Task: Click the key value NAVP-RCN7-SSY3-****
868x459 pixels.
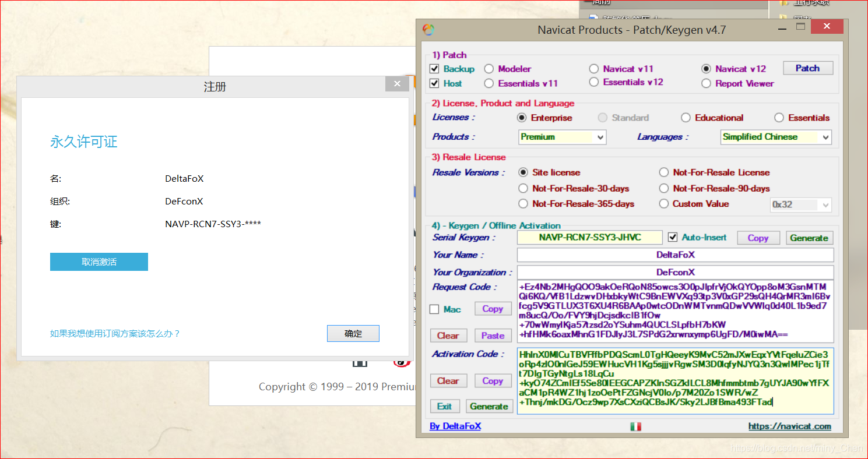Action: click(x=213, y=224)
